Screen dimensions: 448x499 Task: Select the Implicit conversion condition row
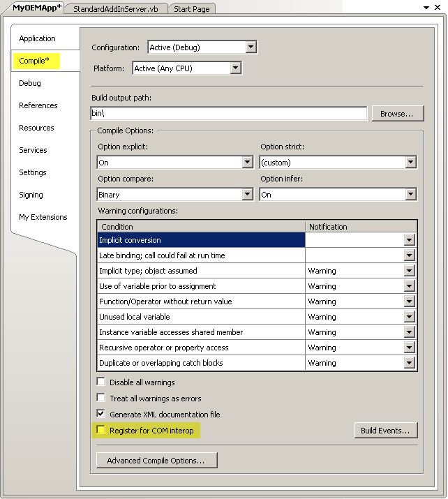tap(201, 240)
